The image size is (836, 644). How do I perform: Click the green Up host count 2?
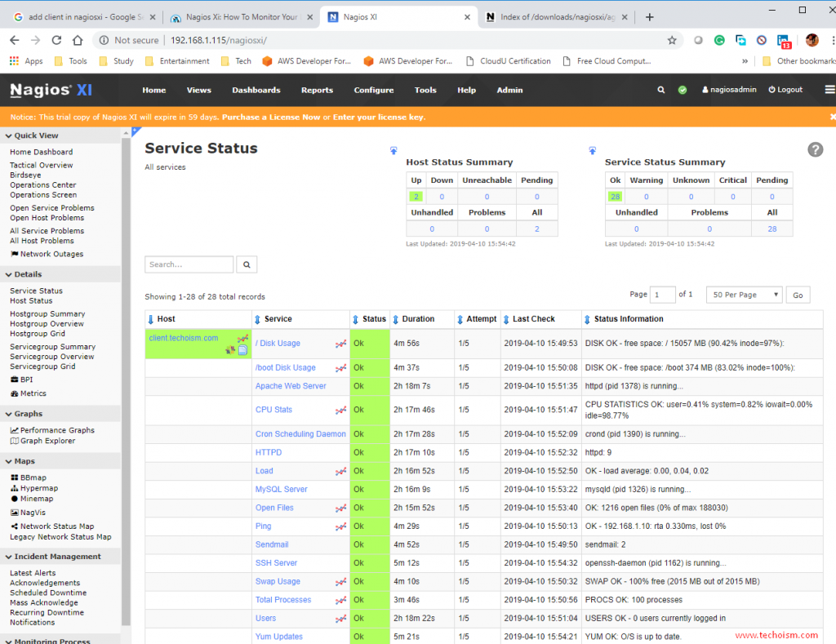[x=416, y=197]
